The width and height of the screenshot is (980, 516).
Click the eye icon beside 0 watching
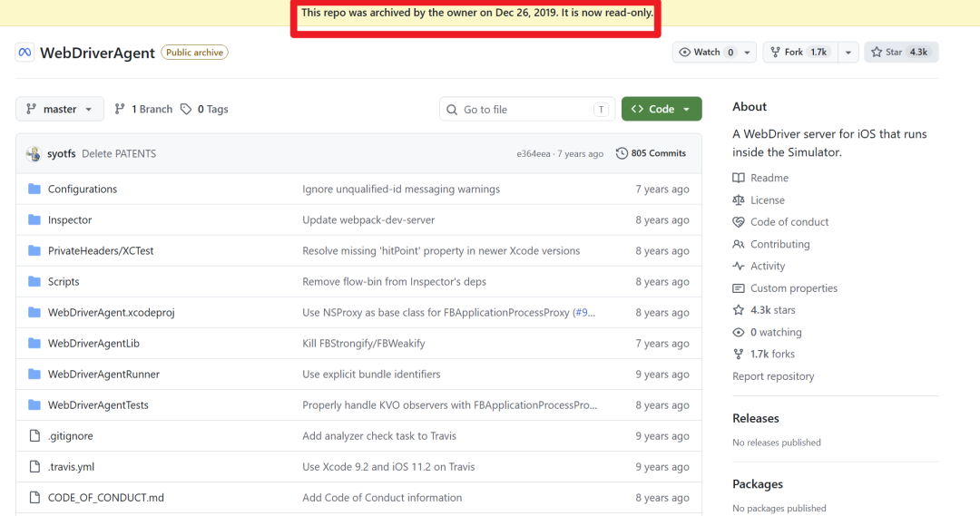pos(739,332)
